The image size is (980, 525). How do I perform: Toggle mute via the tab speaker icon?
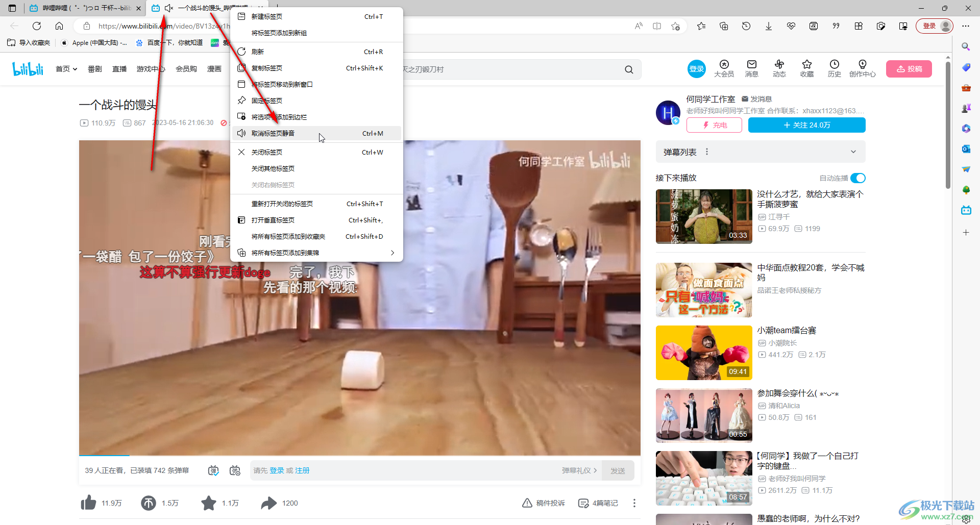pos(169,8)
